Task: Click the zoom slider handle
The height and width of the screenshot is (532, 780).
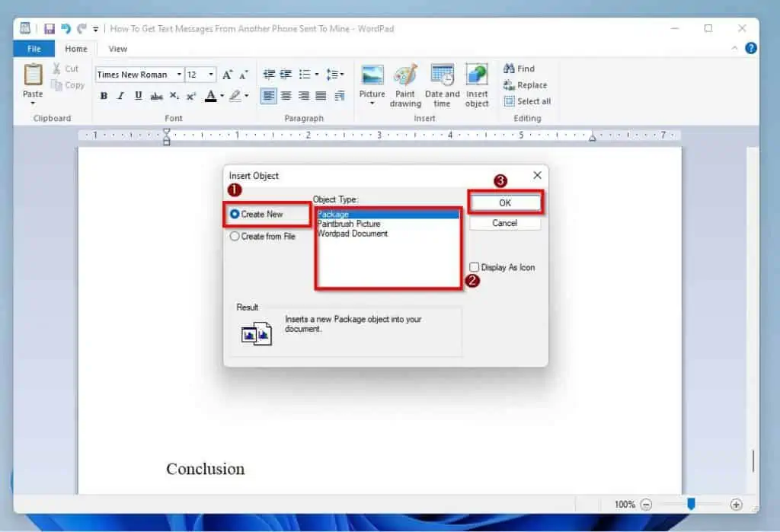Action: 691,504
